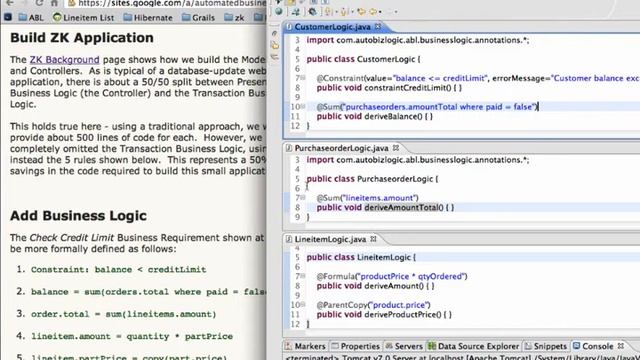640x360 pixels.
Task: Open the dropdown arrow beside next annotation icon
Action: click(x=336, y=12)
